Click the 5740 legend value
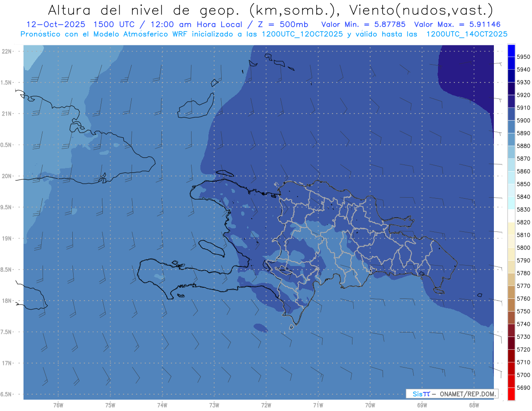This screenshot has width=532, height=411. pos(523,324)
